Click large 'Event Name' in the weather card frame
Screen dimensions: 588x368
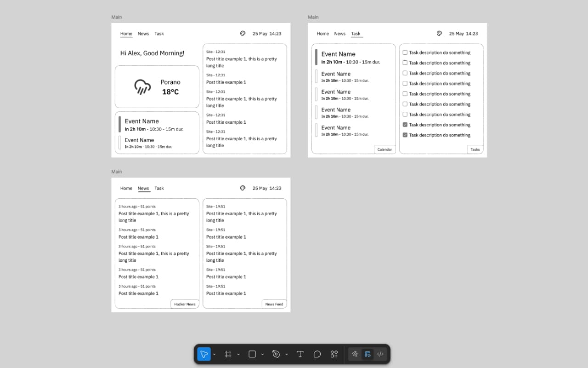click(x=142, y=121)
